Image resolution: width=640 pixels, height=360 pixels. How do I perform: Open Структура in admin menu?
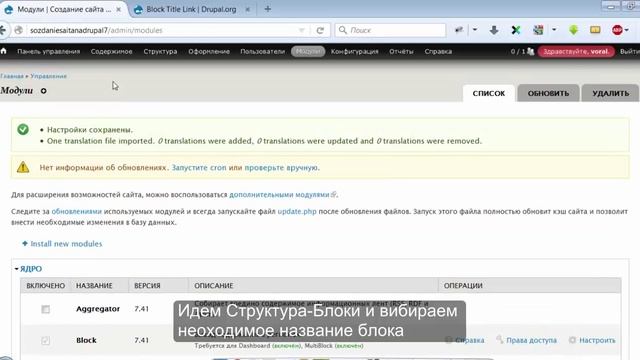tap(160, 51)
